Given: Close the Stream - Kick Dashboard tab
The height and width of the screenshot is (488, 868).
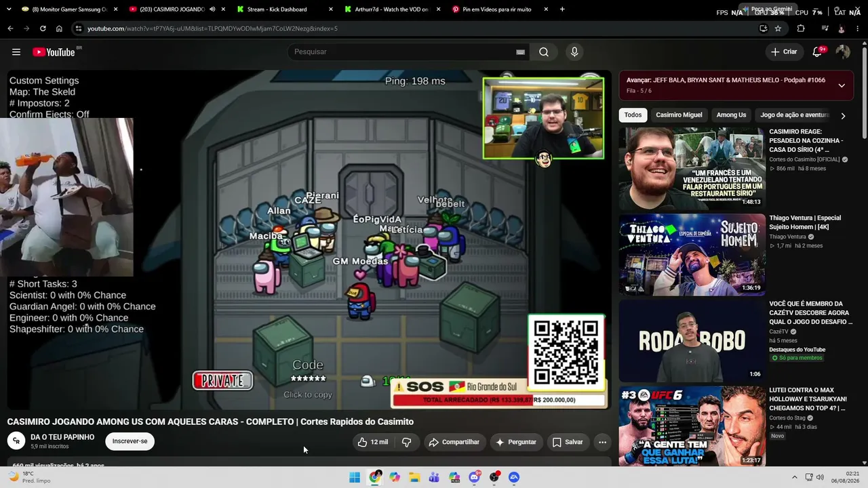Looking at the screenshot, I should [331, 9].
